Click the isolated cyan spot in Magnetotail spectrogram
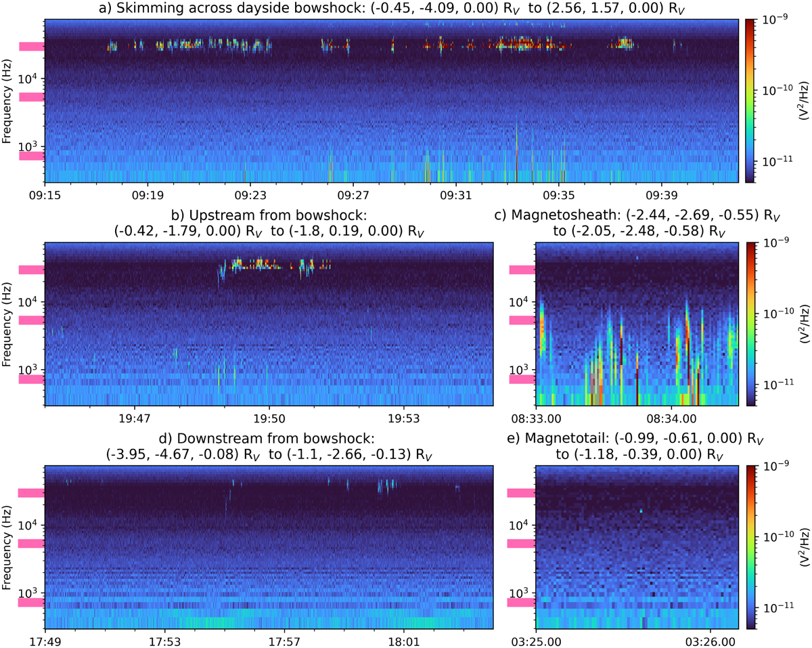 point(641,511)
